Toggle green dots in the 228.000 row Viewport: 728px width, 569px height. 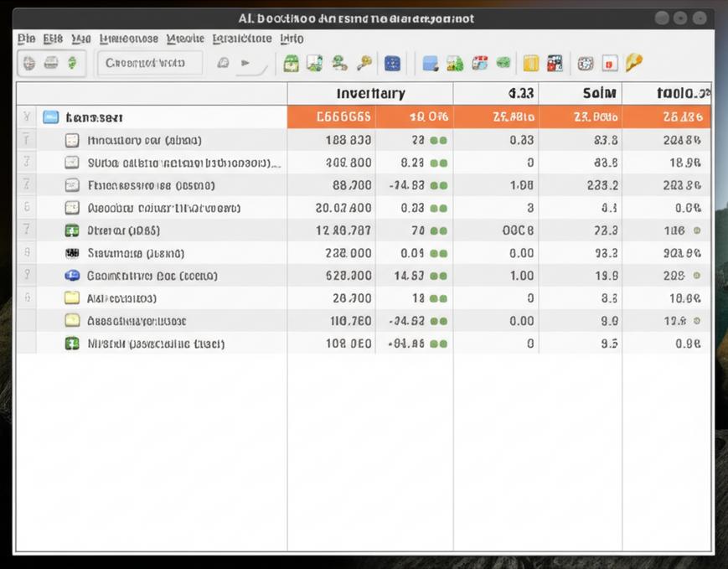(438, 254)
